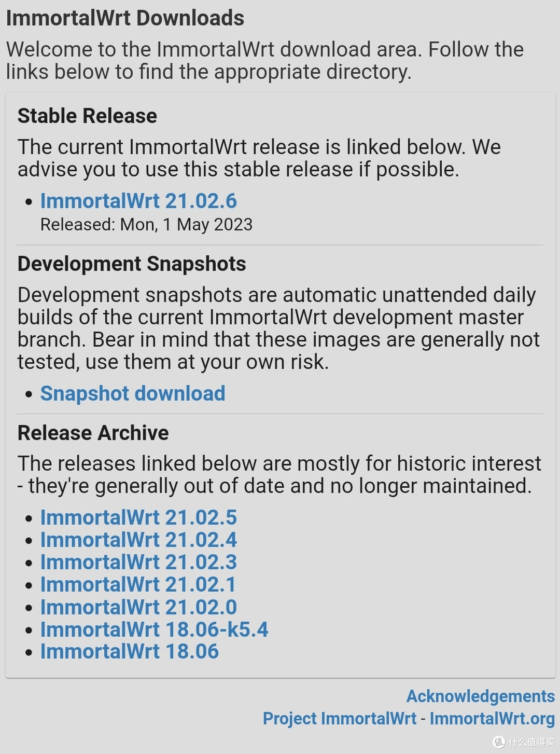The image size is (560, 754).
Task: Click the ImmortalWrt Downloads page title
Action: pos(125,19)
